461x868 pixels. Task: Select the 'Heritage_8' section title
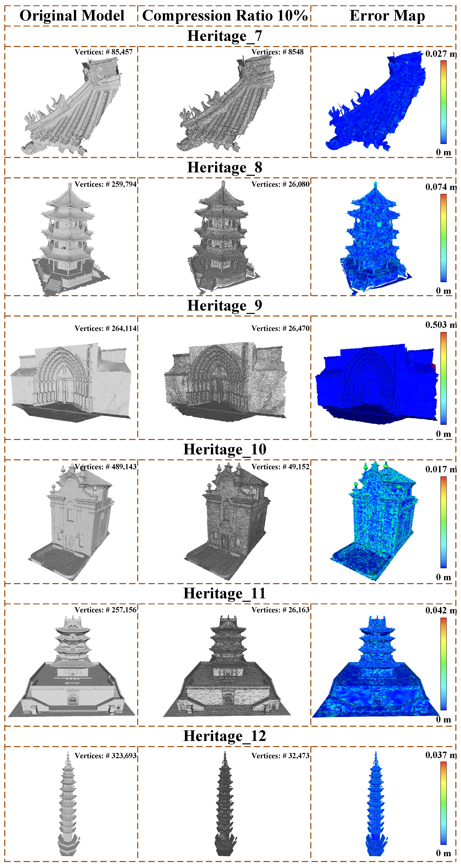point(225,167)
